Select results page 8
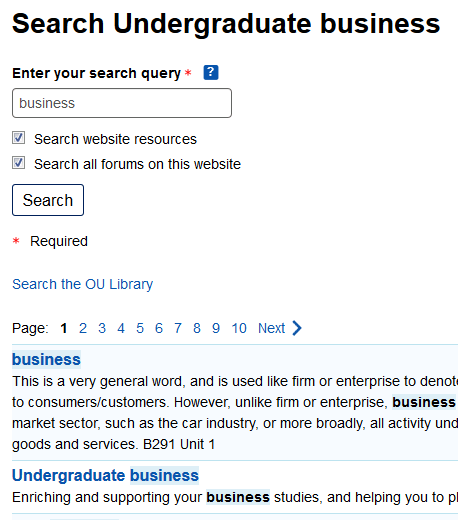The width and height of the screenshot is (458, 520). [197, 328]
